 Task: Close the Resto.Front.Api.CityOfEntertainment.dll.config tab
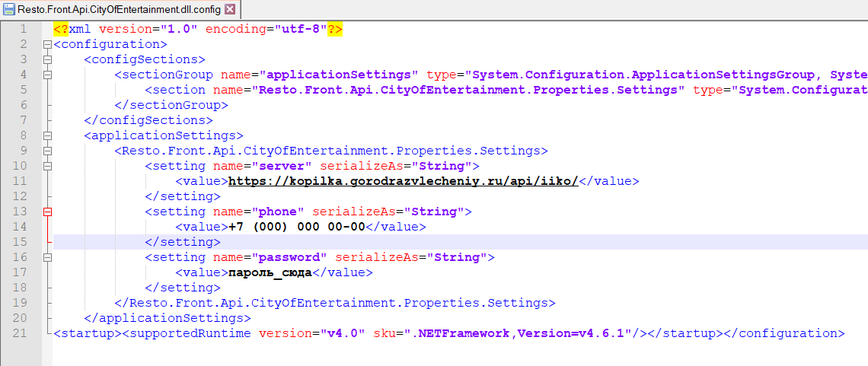click(230, 9)
